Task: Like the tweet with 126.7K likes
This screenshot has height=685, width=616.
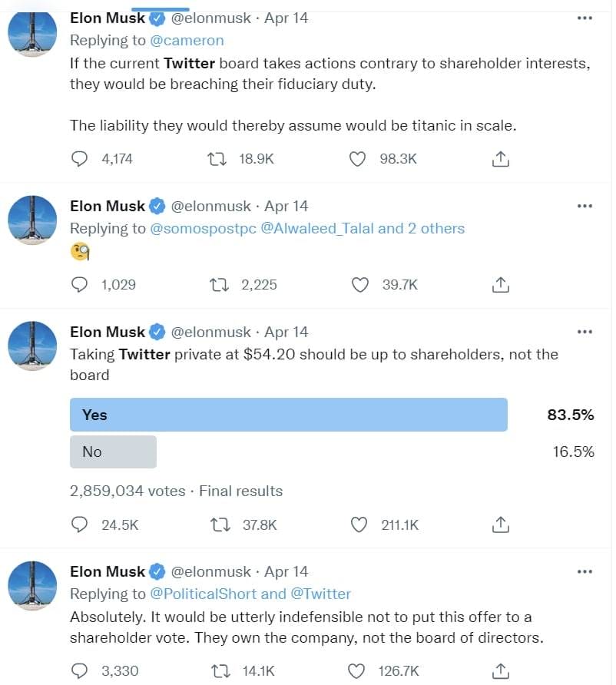Action: [x=356, y=670]
